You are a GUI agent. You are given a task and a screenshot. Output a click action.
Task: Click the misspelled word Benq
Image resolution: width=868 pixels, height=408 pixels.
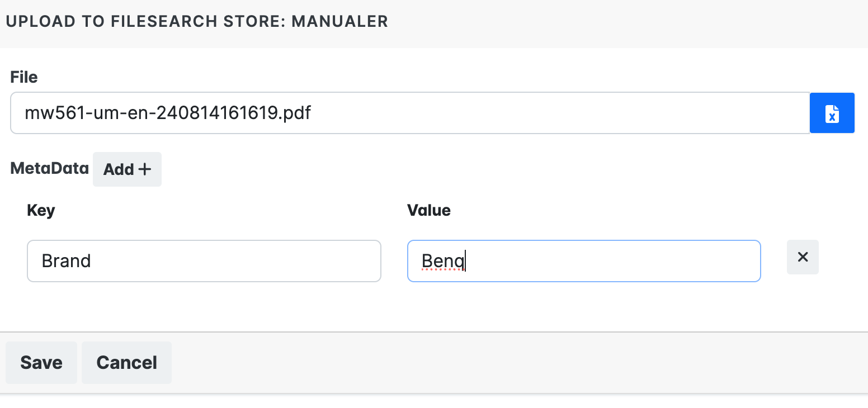442,261
